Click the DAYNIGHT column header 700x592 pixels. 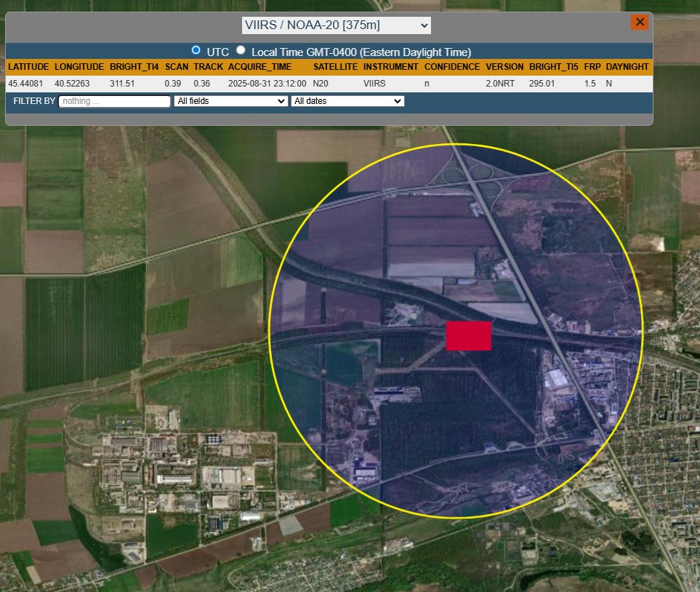click(x=626, y=66)
